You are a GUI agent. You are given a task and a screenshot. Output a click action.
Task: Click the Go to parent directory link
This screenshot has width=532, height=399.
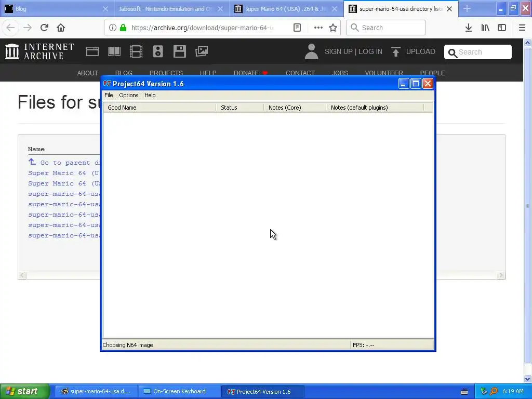64,163
